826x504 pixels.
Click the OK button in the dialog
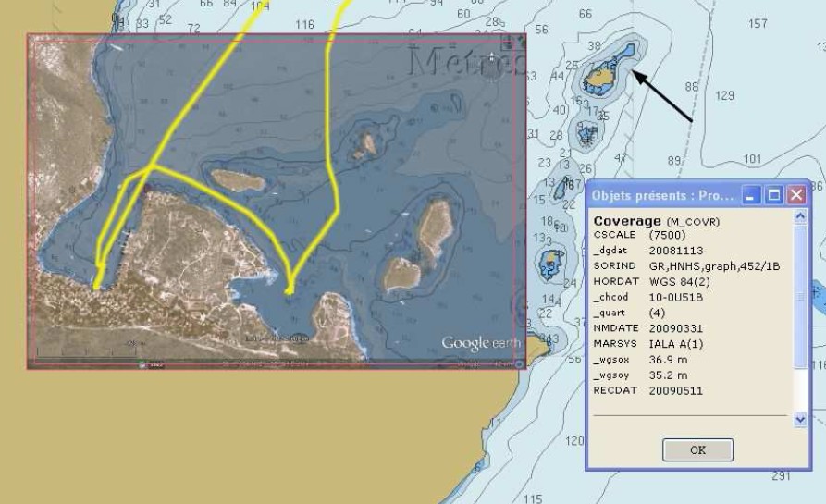(x=697, y=450)
